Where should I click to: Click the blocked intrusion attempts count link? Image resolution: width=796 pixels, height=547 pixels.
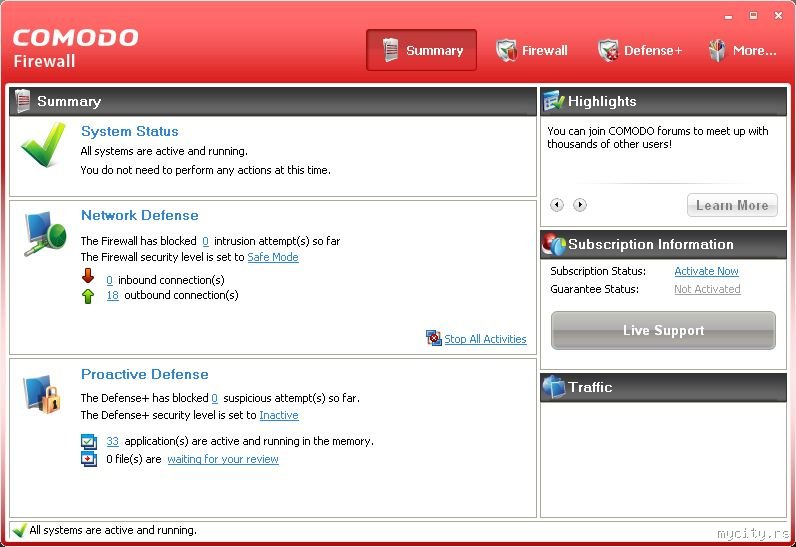click(x=205, y=241)
